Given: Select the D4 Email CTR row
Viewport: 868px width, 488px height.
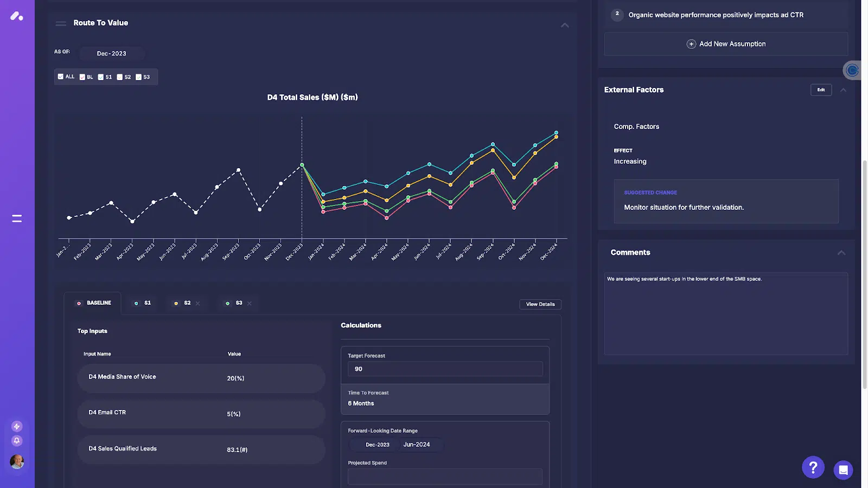Looking at the screenshot, I should [x=201, y=414].
